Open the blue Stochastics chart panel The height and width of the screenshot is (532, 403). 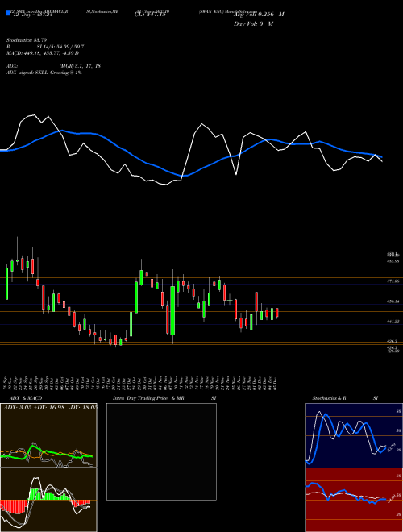click(354, 435)
